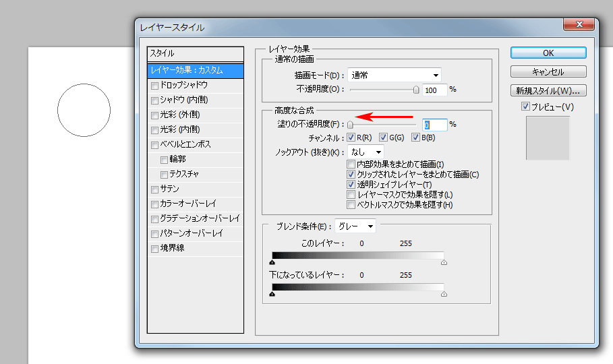This screenshot has width=613, height=364.
Task: Click 下になっているレイヤー gradient bar
Action: click(357, 287)
